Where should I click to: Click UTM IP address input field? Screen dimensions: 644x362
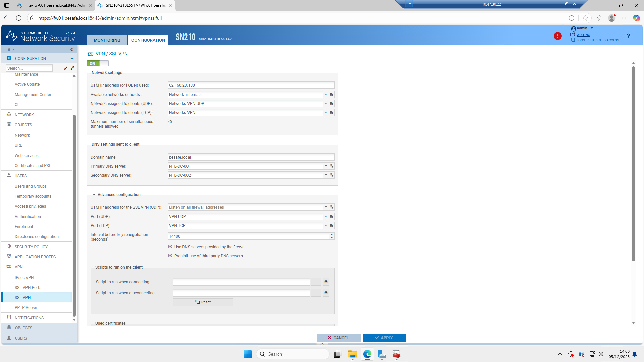pos(251,85)
